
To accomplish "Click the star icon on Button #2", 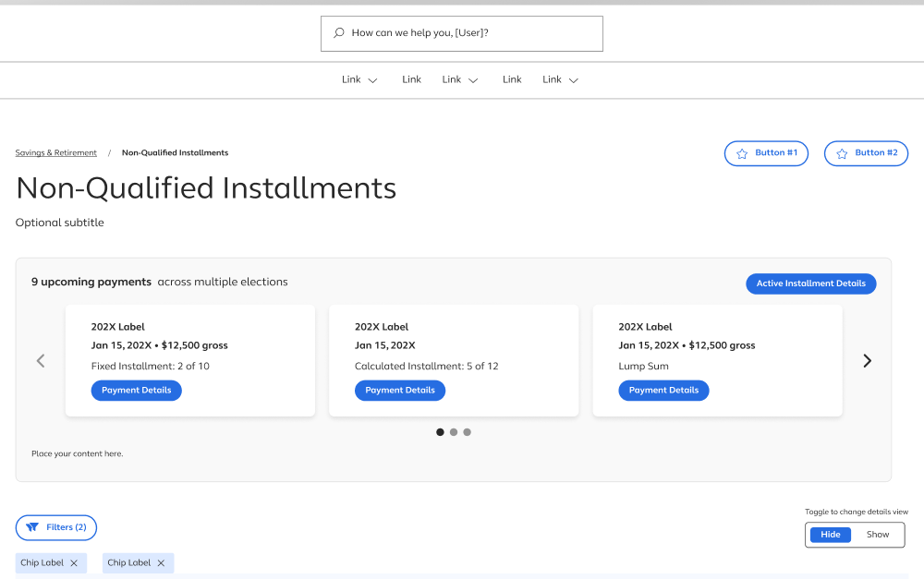I will (x=842, y=153).
